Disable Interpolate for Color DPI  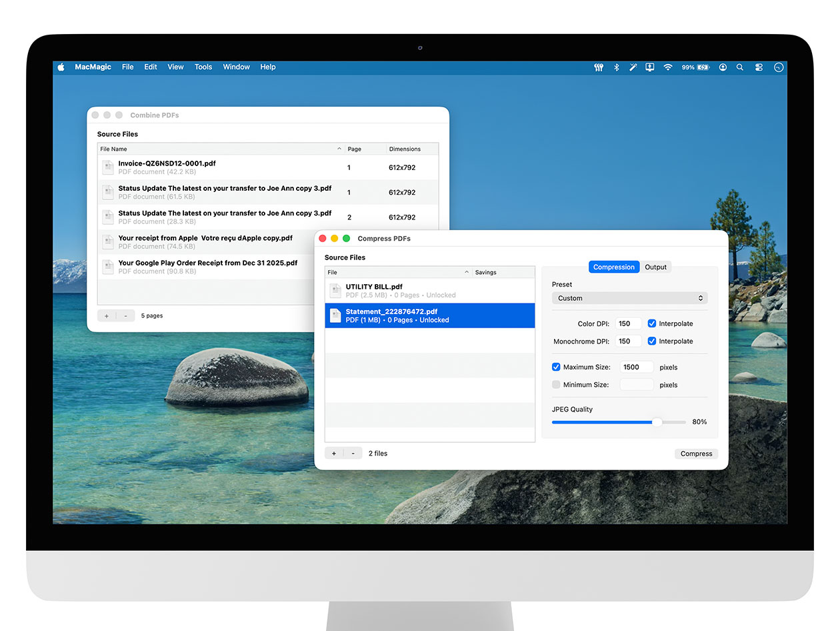pos(651,323)
